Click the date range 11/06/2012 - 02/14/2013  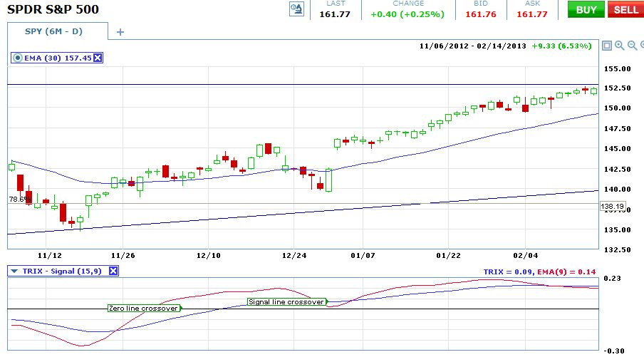coord(473,46)
